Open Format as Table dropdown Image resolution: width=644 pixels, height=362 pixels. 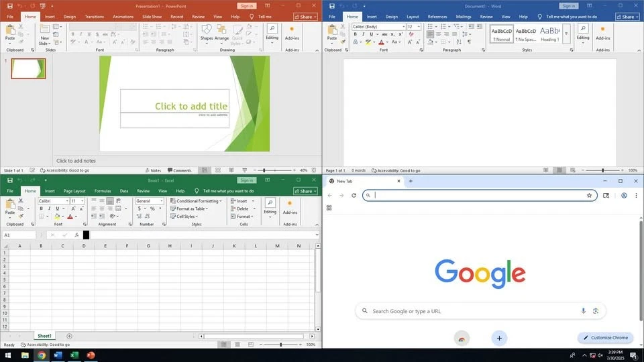189,208
